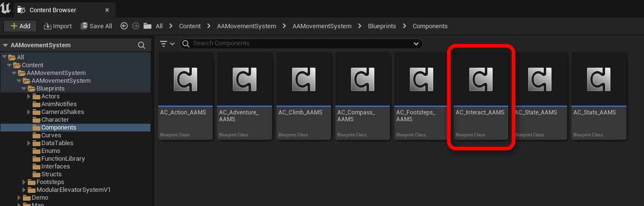Screen dimensions: 644x206
Task: Click the search icon in AAMovementSystem panel
Action: [x=142, y=45]
